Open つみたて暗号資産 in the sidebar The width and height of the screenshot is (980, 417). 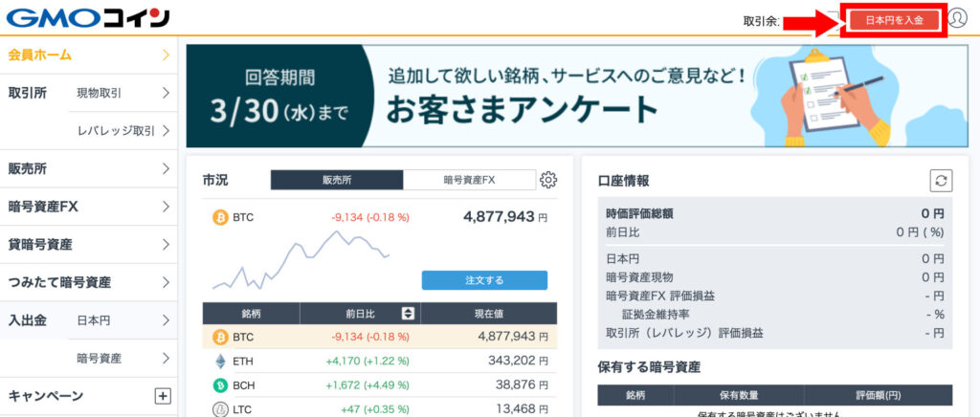[x=89, y=282]
